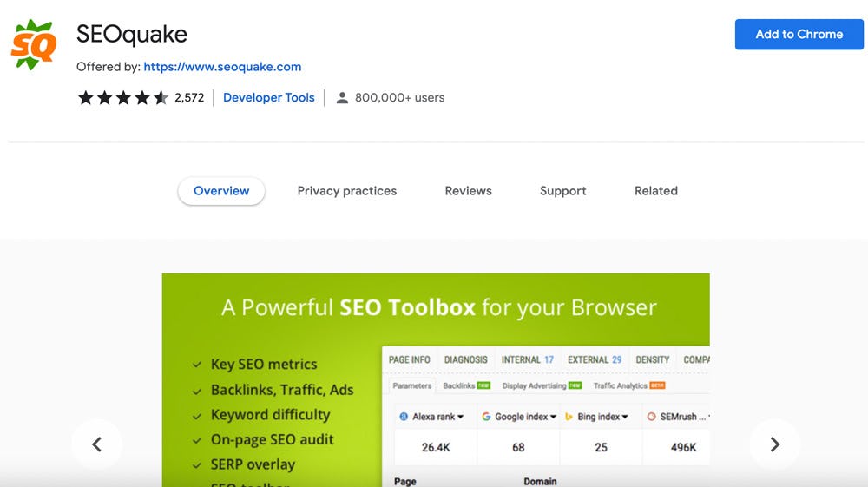Viewport: 868px width, 487px height.
Task: Click the users person icon
Action: (x=342, y=98)
